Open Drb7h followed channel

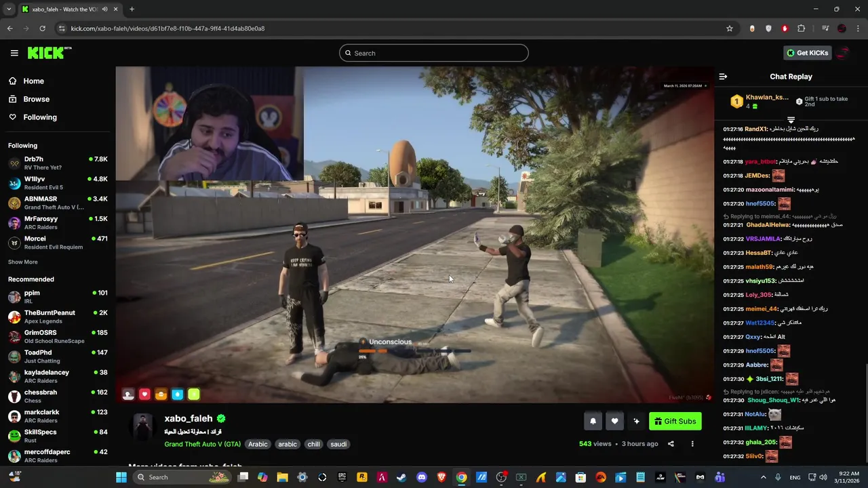[x=58, y=163]
